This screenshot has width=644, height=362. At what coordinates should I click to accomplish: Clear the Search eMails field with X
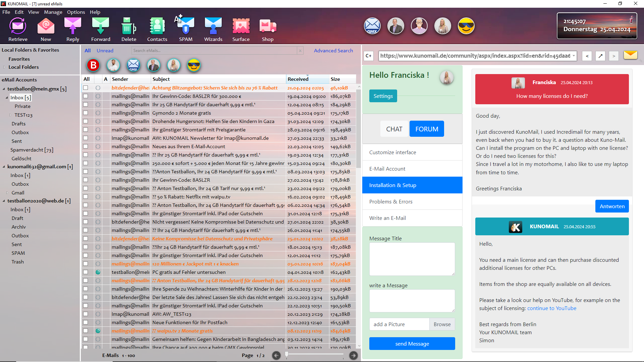pos(300,51)
